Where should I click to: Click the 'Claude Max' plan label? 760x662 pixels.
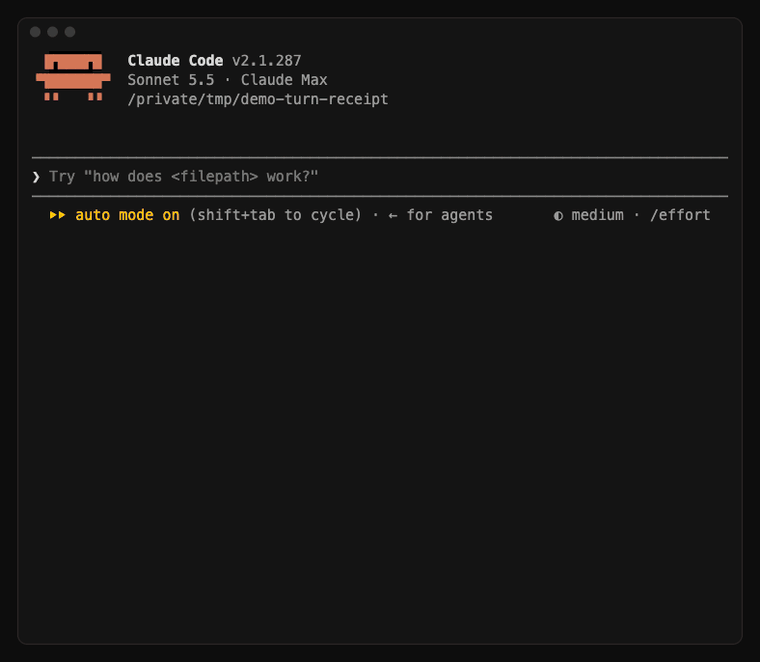(284, 80)
